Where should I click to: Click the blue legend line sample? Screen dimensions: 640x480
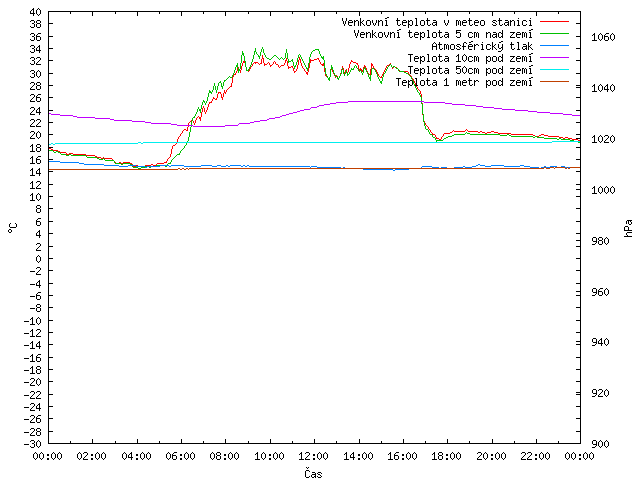554,46
